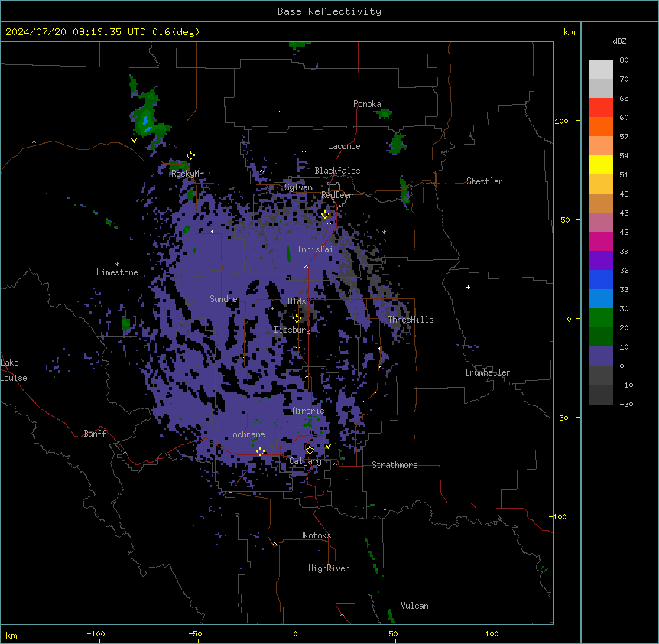Click the HighRiver town label
Image resolution: width=659 pixels, height=644 pixels.
pyautogui.click(x=329, y=568)
